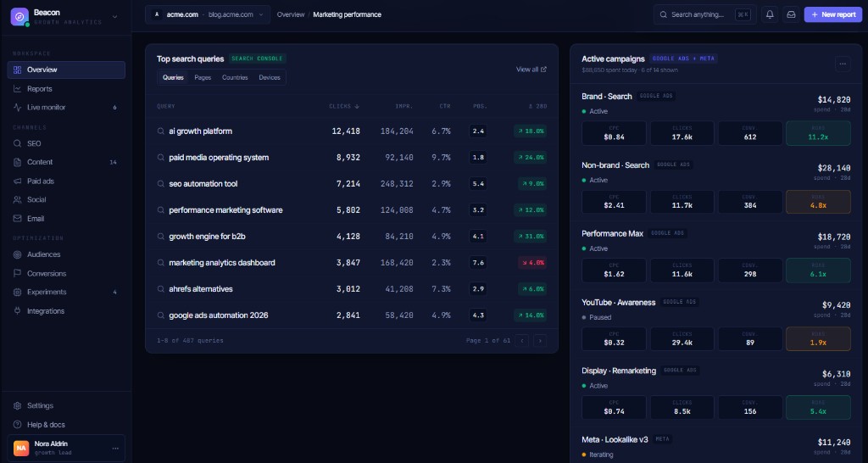Open the notifications bell icon

[x=770, y=15]
